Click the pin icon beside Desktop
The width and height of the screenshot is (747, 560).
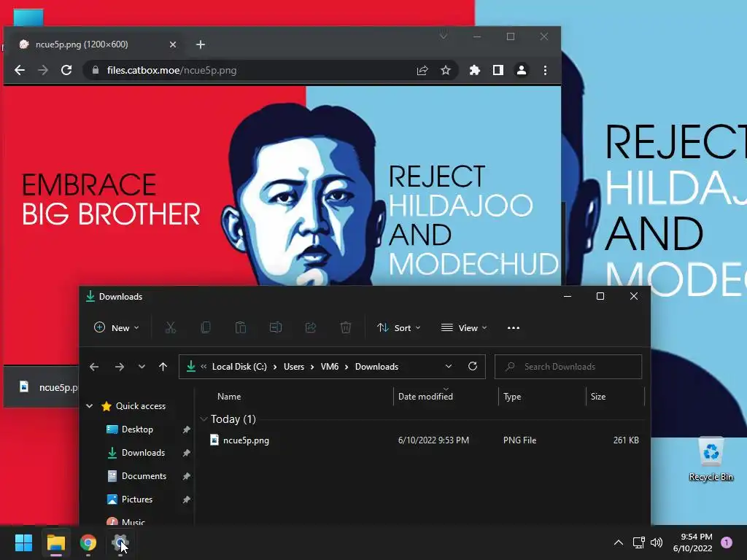[186, 429]
